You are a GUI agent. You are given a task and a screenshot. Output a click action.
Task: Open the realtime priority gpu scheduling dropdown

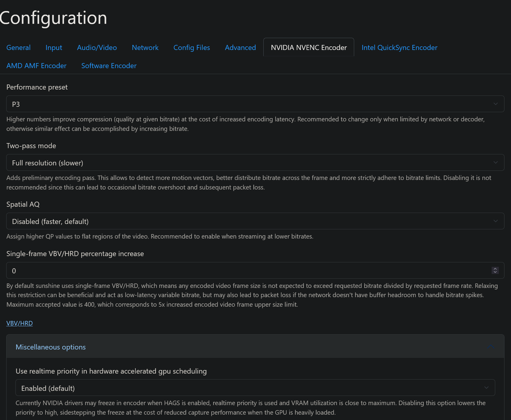click(x=255, y=388)
